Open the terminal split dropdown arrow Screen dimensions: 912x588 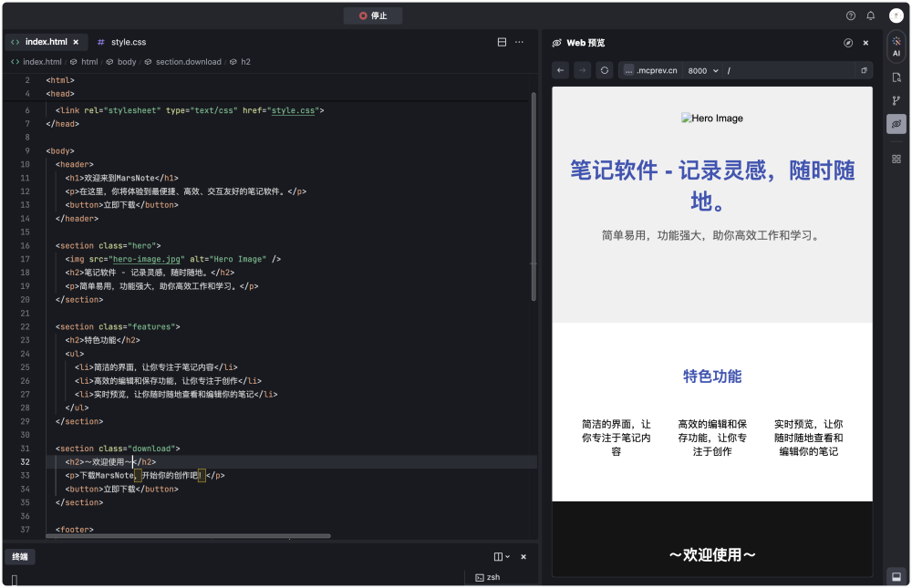coord(507,556)
